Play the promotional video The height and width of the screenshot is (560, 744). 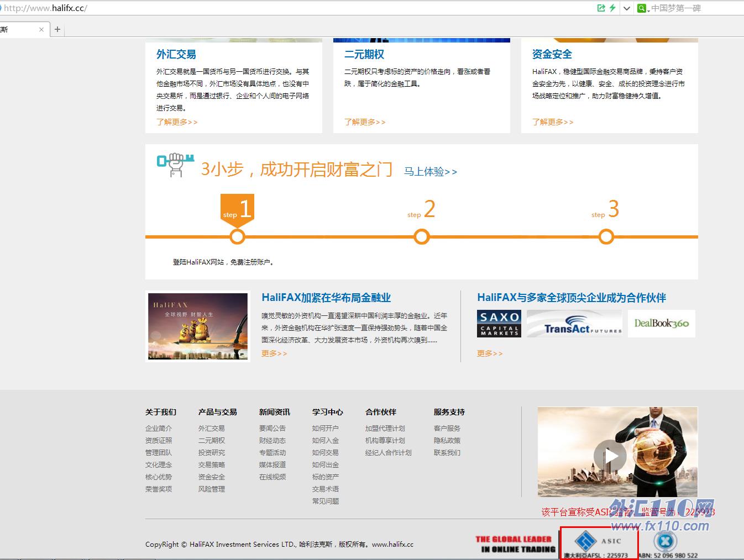(610, 456)
